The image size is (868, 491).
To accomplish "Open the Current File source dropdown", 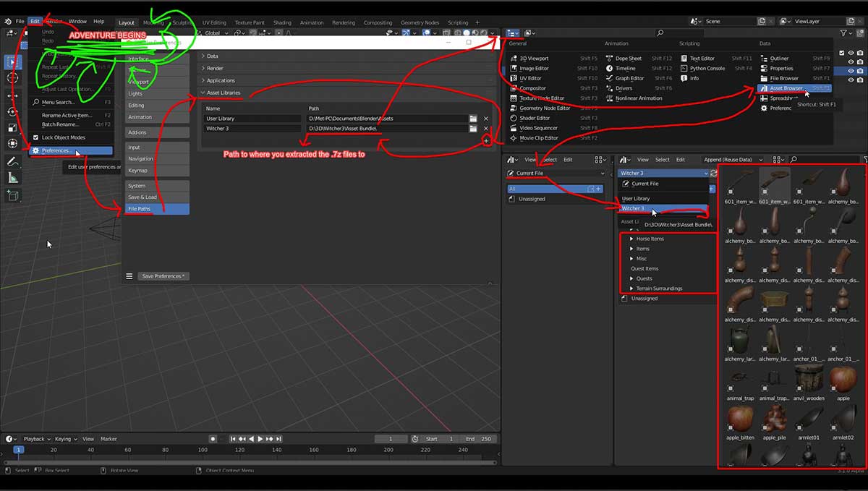I will click(554, 173).
